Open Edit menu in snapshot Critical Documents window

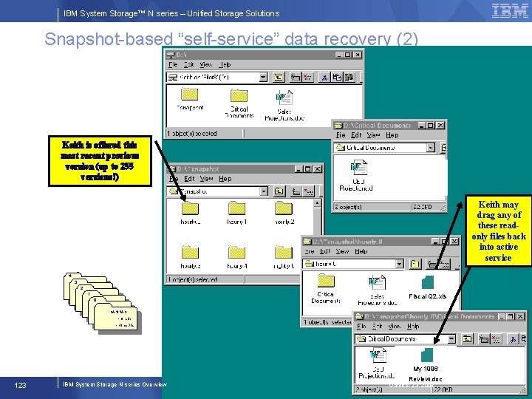[x=377, y=326]
